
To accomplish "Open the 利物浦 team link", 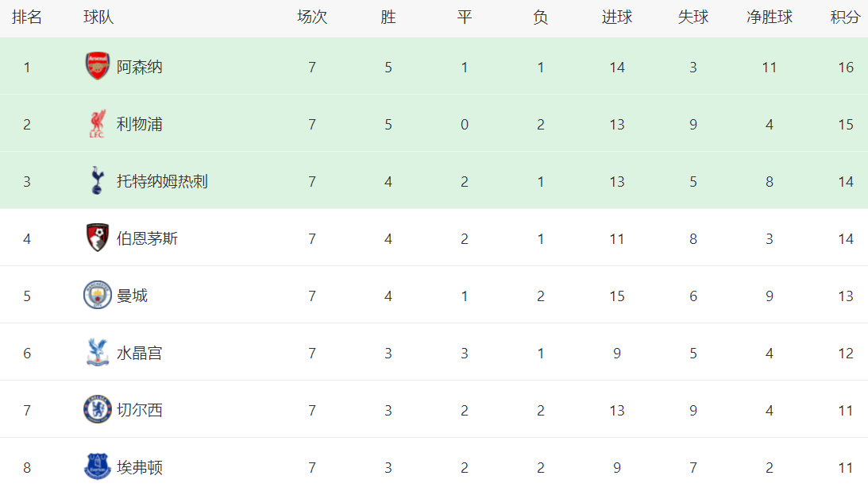I will point(140,124).
